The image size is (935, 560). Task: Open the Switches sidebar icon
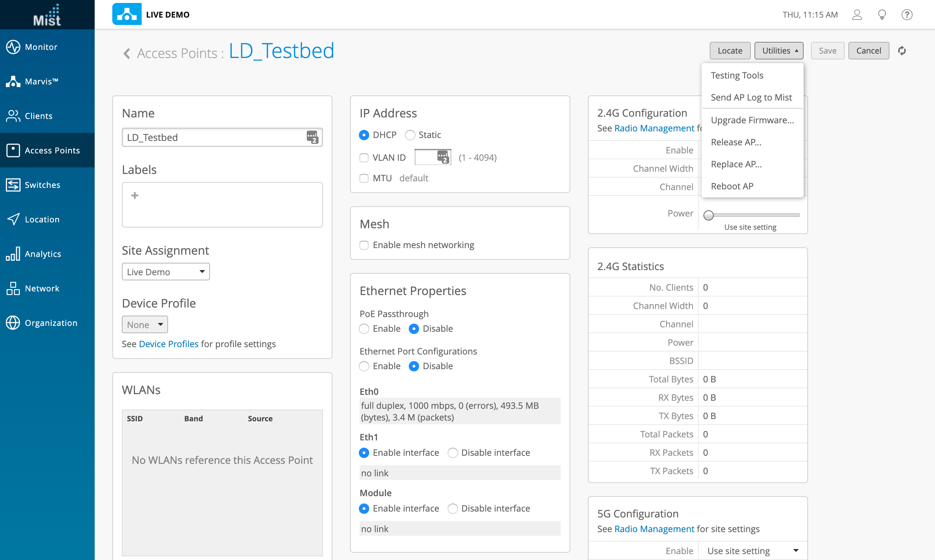point(13,185)
